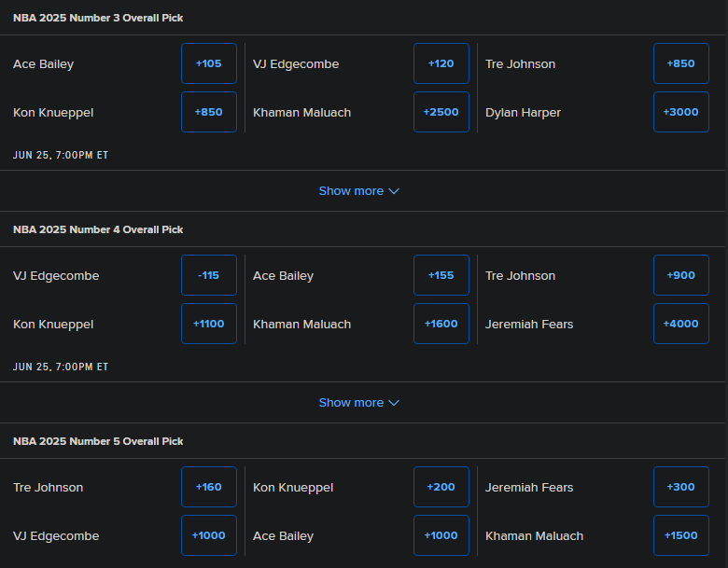The image size is (728, 568).
Task: Pick VJ Edgecombe +1000 for Number 5 pick
Action: point(209,535)
